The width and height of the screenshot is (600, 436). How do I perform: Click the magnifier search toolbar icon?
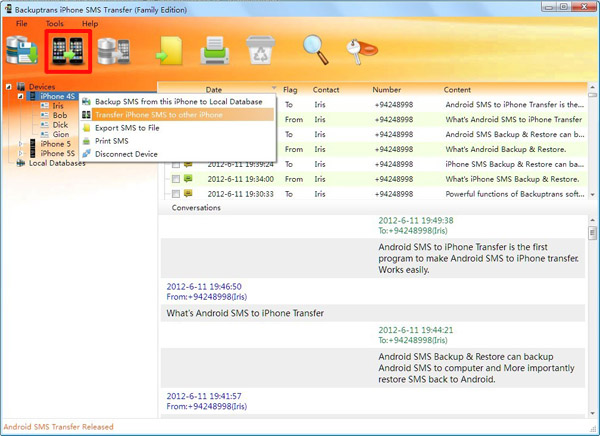tap(316, 49)
